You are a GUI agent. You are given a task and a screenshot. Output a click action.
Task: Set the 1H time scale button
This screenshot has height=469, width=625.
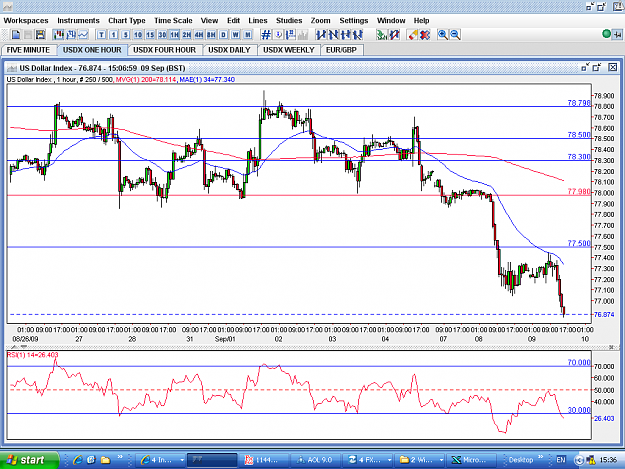tap(175, 35)
